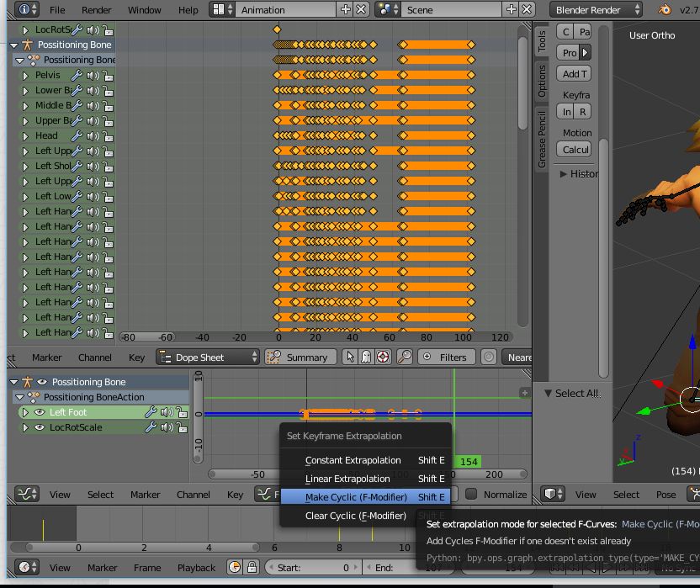
Task: Switch to the Options tab
Action: point(542,82)
